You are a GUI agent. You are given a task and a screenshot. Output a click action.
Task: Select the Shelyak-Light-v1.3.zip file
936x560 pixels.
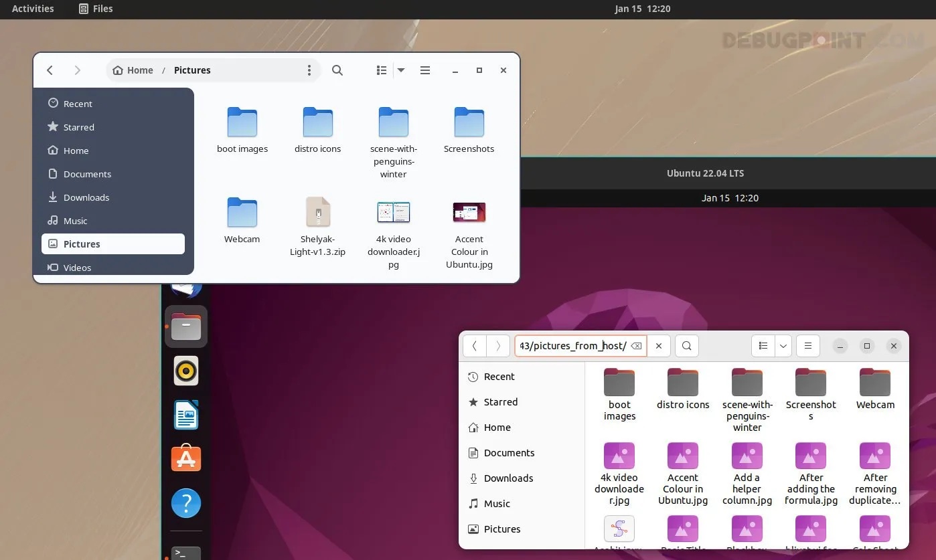318,213
